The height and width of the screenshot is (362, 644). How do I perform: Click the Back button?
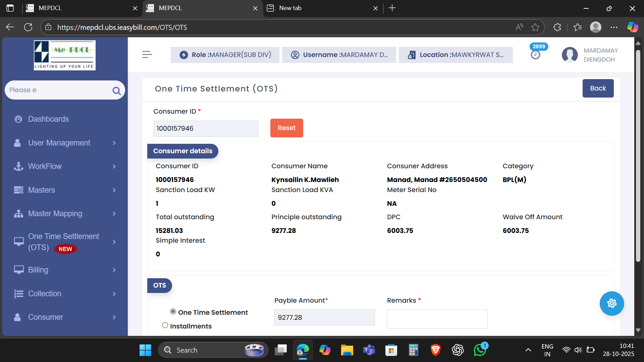coord(598,88)
